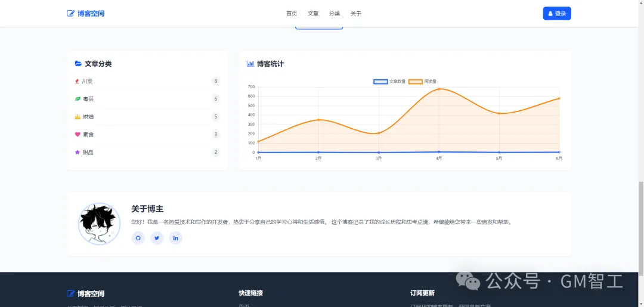Click the star icon next to 甜品
644x307 pixels.
78,153
